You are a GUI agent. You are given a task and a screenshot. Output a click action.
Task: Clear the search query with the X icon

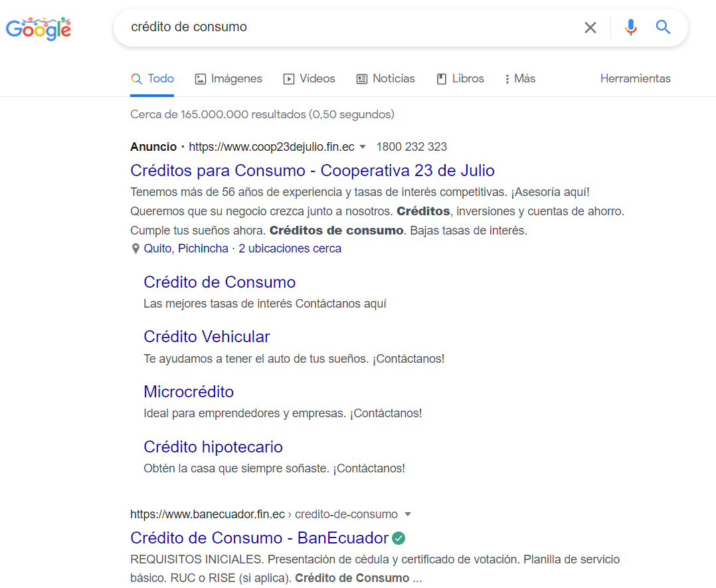point(590,27)
